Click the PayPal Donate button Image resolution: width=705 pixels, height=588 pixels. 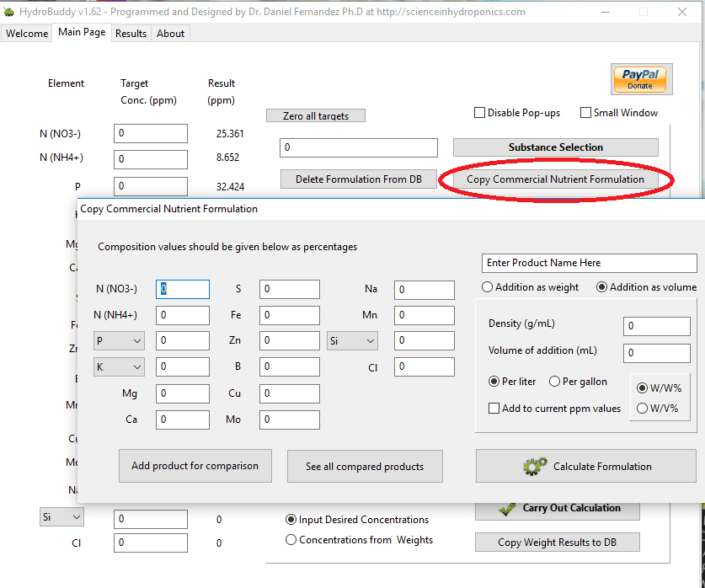point(642,79)
